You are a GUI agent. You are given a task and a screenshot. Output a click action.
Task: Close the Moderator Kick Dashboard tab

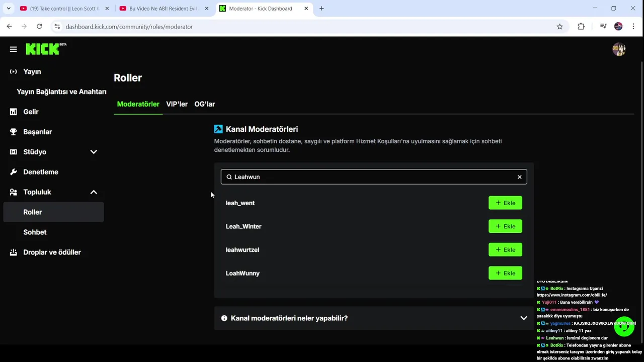tap(306, 9)
